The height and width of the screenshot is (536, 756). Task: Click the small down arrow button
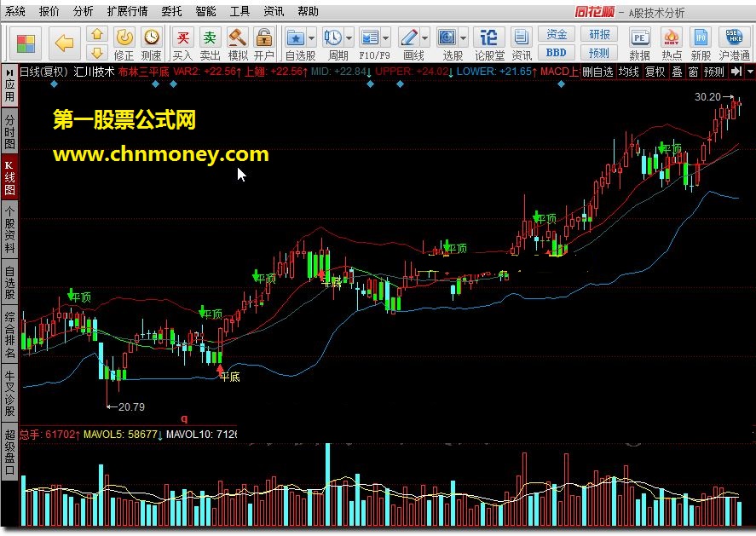97,53
